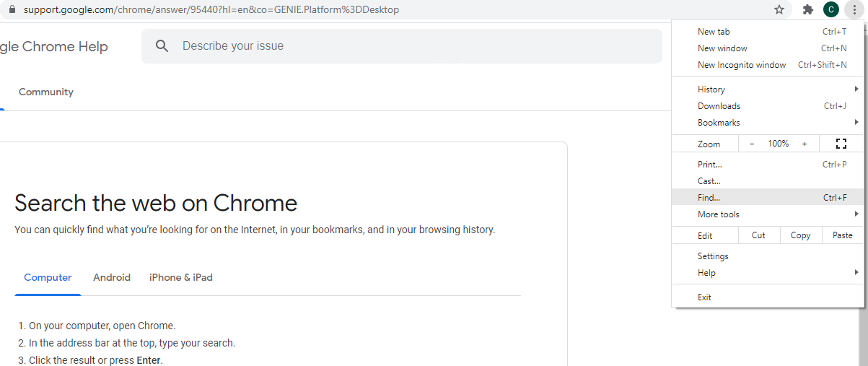Click the search magnifier icon

click(162, 46)
